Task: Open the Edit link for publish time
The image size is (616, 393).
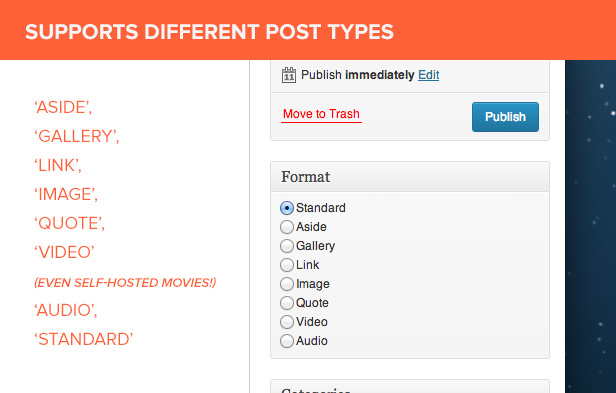Action: (429, 75)
